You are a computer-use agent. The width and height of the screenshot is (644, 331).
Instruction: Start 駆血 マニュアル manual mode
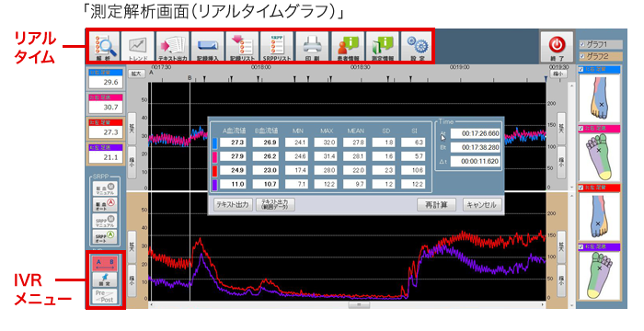pos(105,188)
